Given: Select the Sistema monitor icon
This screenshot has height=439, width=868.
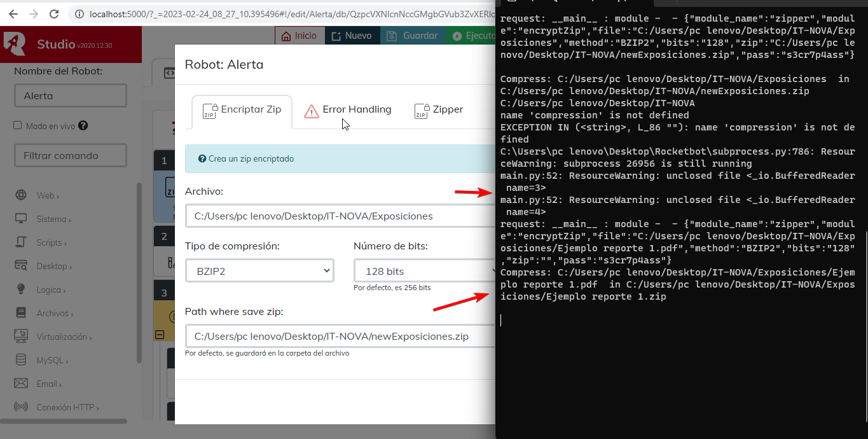Looking at the screenshot, I should point(21,219).
